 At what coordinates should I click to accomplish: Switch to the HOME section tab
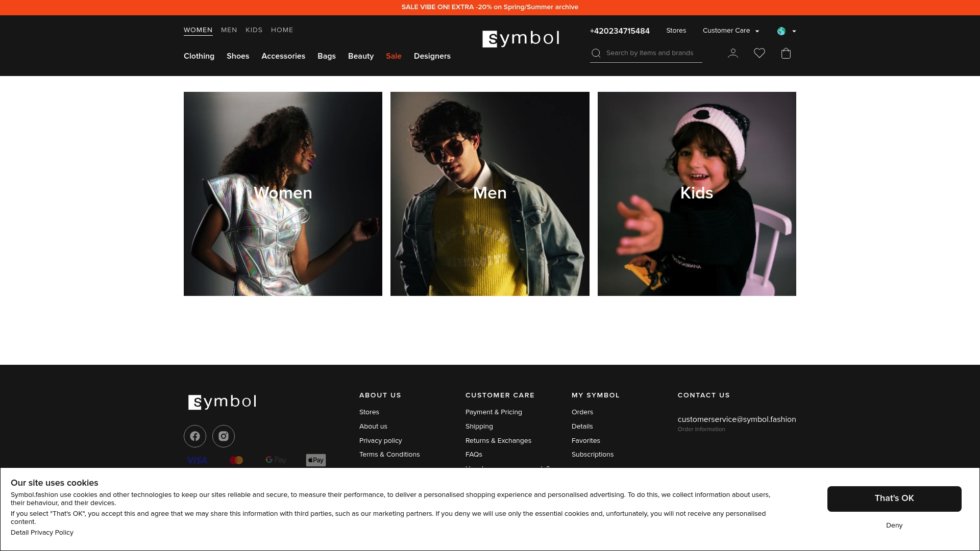282,30
